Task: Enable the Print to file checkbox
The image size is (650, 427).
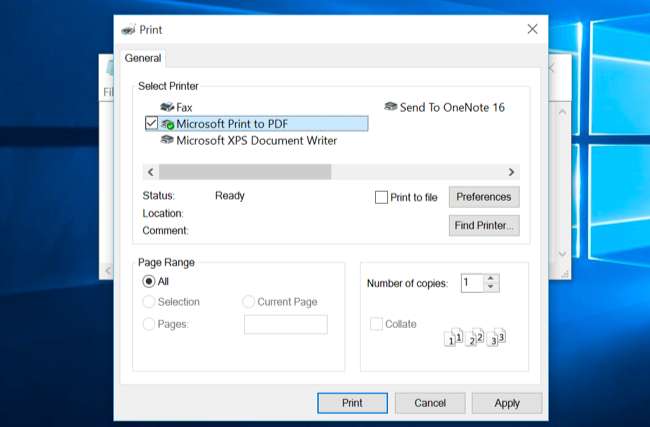Action: tap(381, 197)
